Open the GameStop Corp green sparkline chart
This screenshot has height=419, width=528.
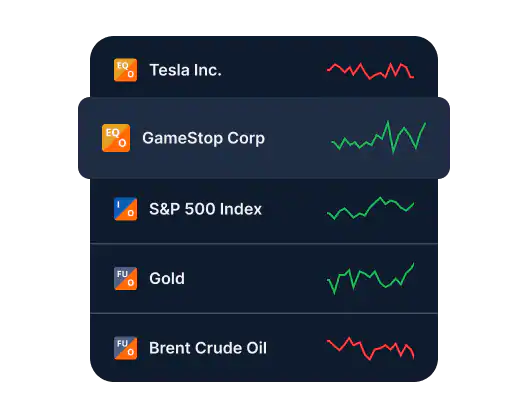click(x=379, y=137)
